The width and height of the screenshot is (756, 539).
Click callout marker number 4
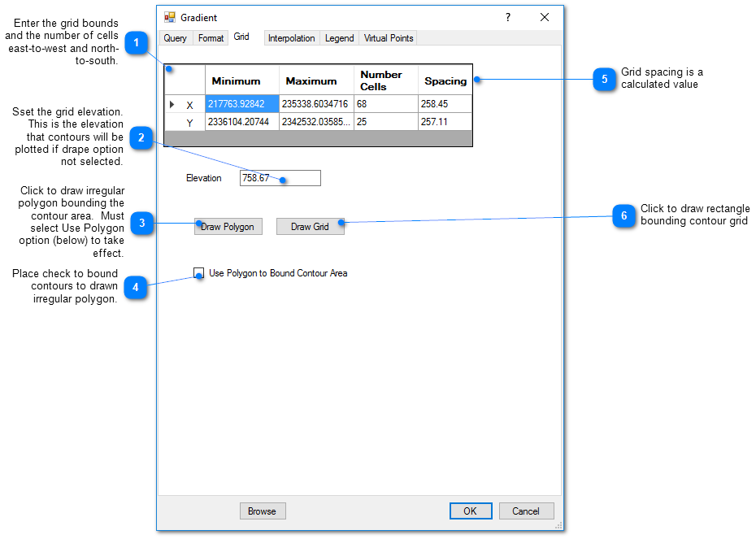135,287
